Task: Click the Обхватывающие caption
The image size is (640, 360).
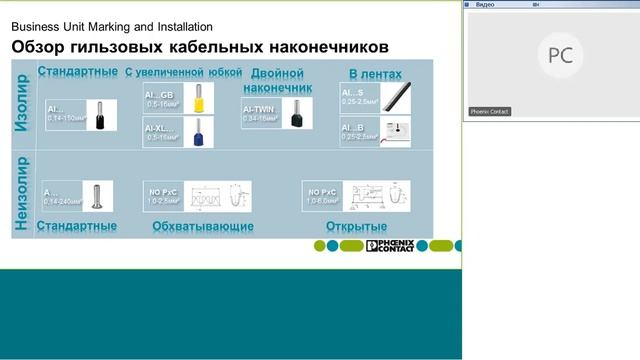Action: pyautogui.click(x=203, y=226)
